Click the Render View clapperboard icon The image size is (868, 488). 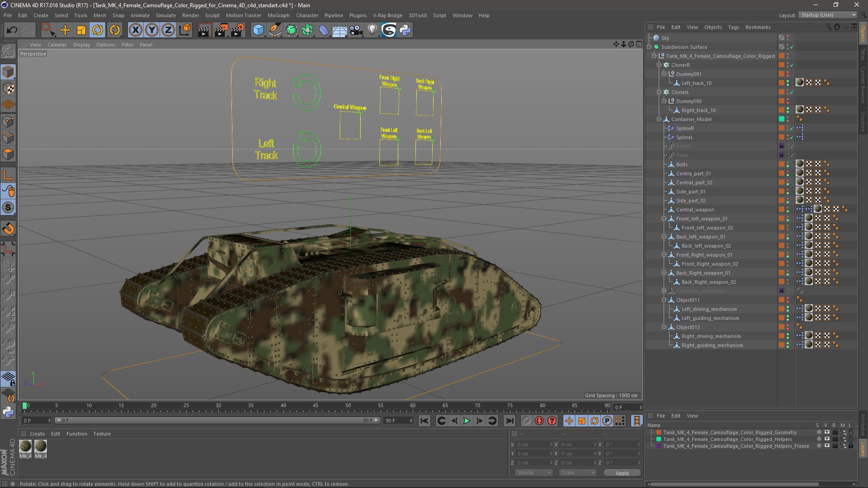(204, 30)
